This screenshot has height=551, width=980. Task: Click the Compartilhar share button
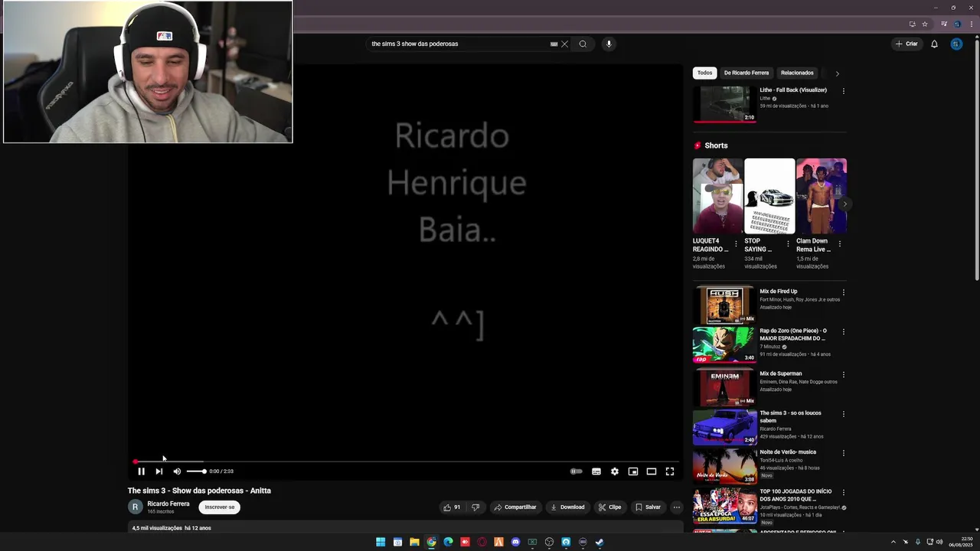(x=515, y=507)
